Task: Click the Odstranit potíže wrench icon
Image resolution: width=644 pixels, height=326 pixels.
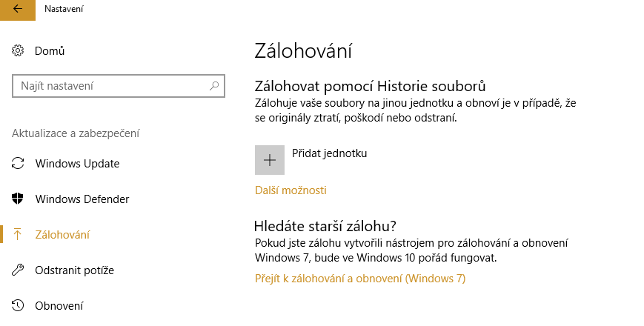Action: (x=18, y=270)
